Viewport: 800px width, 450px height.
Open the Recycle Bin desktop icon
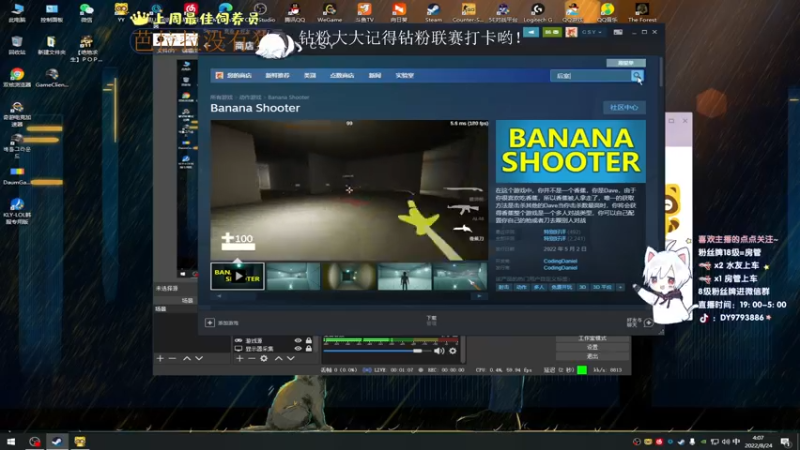[17, 45]
